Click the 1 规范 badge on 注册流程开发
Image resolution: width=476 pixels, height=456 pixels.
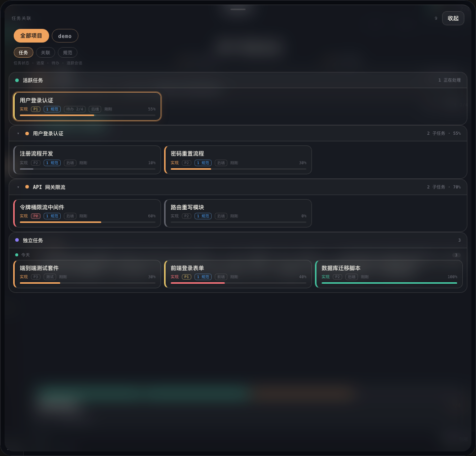pos(52,163)
